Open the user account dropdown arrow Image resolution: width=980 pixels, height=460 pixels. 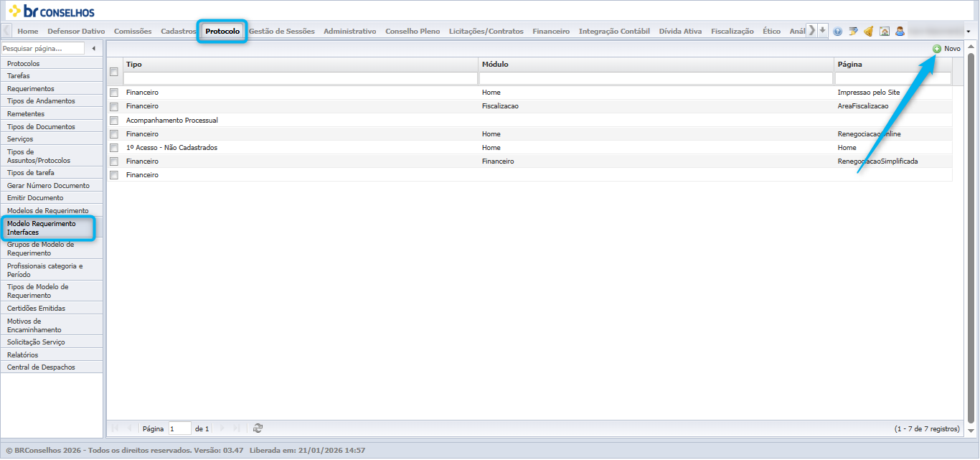pyautogui.click(x=969, y=32)
